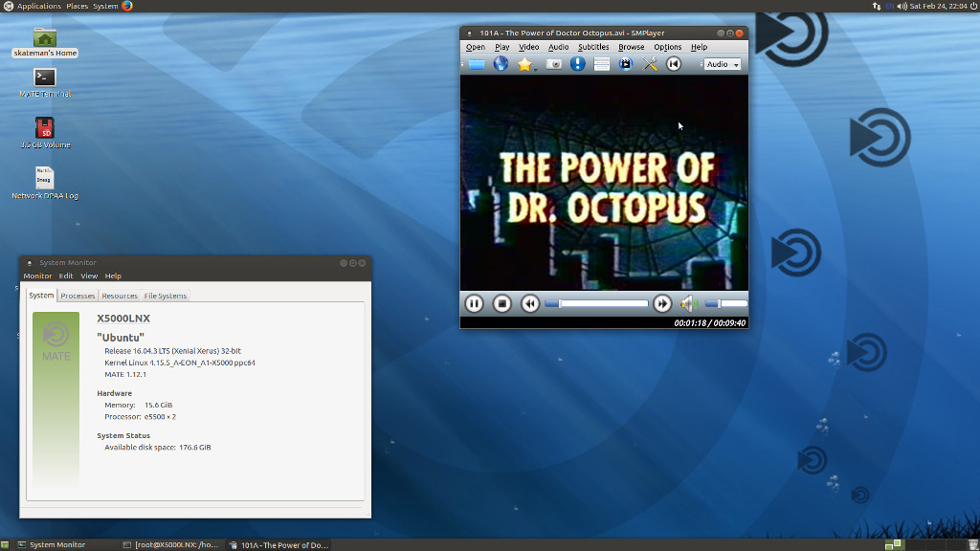
Task: Open SMPlayer preferences with the tools icon
Action: (650, 64)
